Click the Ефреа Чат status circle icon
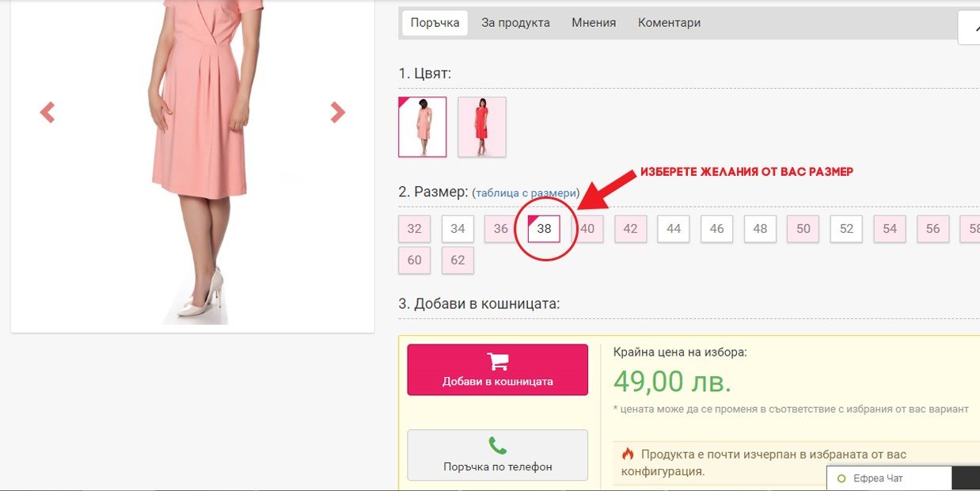The width and height of the screenshot is (980, 491). (841, 478)
